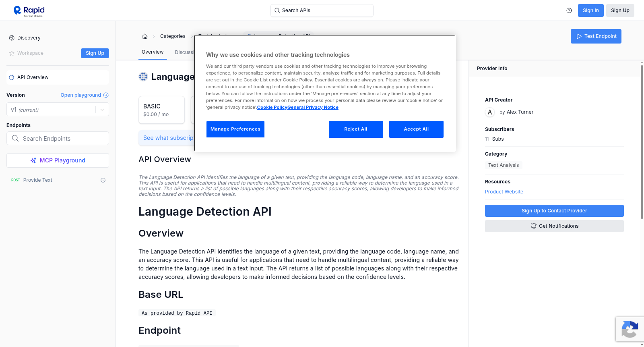Expand the v1 (current) version dropdown
This screenshot has width=644, height=347.
tap(58, 110)
